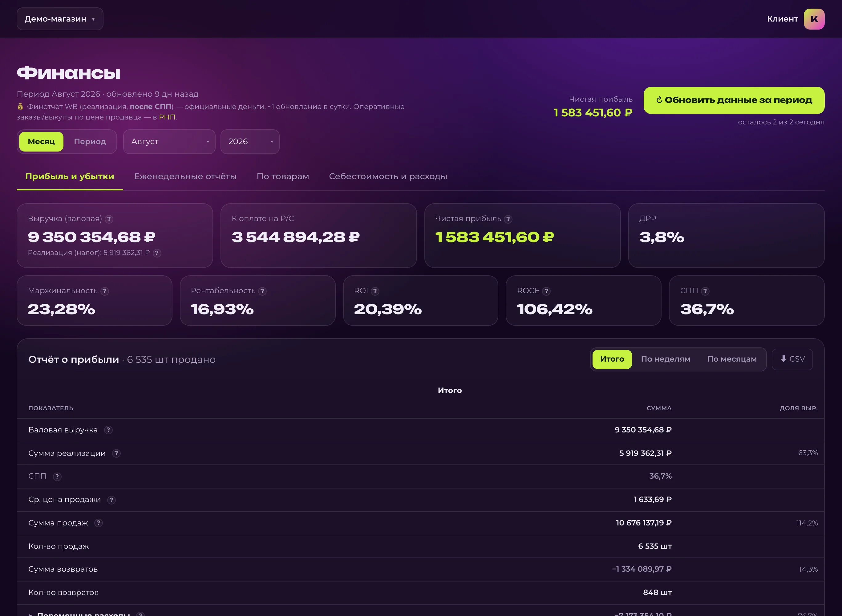842x616 pixels.
Task: Click the K client avatar
Action: (x=814, y=19)
